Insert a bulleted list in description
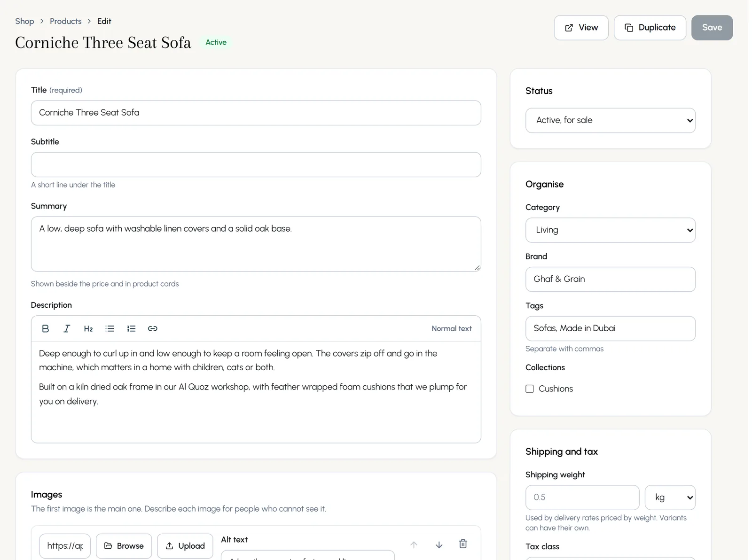 (x=110, y=328)
